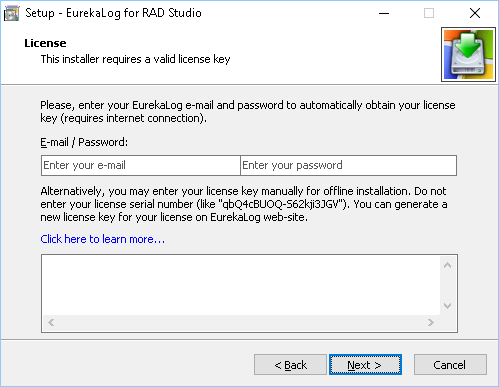Image resolution: width=499 pixels, height=387 pixels.
Task: Minimize the EurekaLog setup window
Action: (384, 13)
